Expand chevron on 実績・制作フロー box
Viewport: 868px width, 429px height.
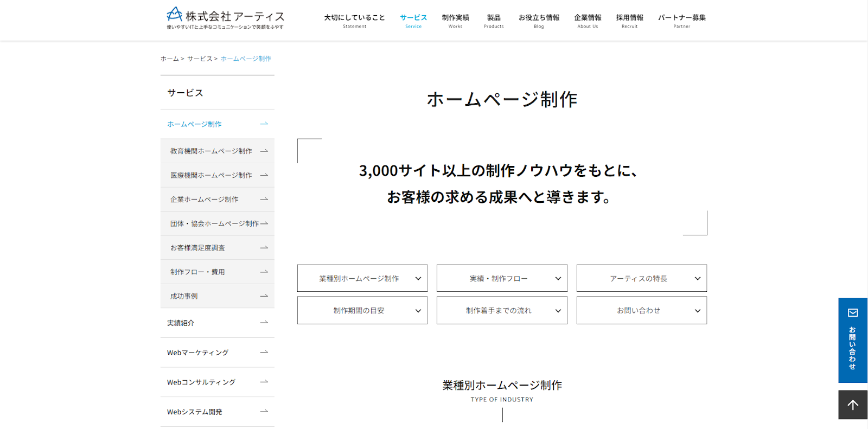(558, 279)
